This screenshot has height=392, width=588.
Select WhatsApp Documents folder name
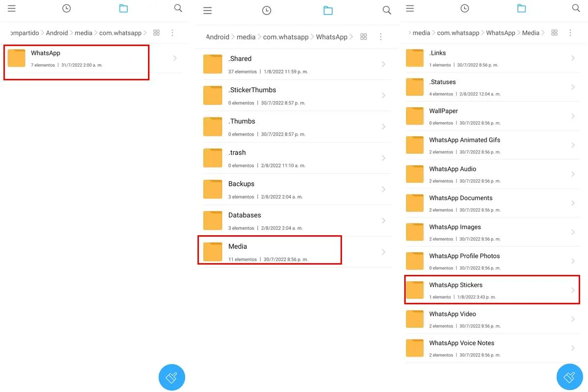[461, 198]
